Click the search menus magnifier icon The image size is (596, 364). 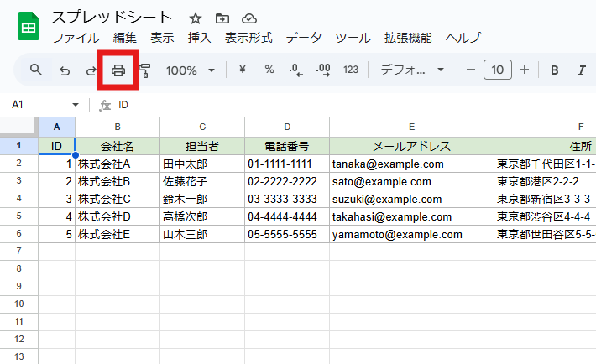(36, 70)
